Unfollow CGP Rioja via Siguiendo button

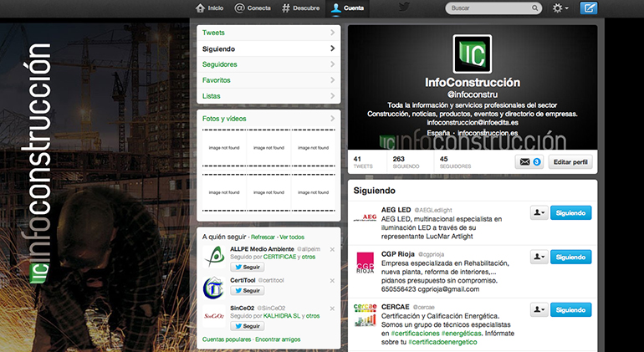click(570, 258)
